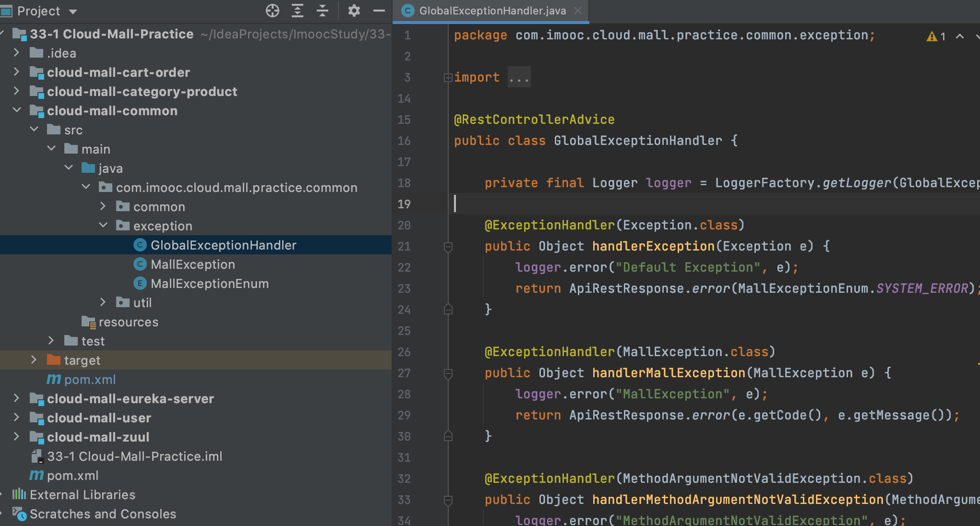The height and width of the screenshot is (526, 980).
Task: Click the .iml file icon
Action: (37, 456)
